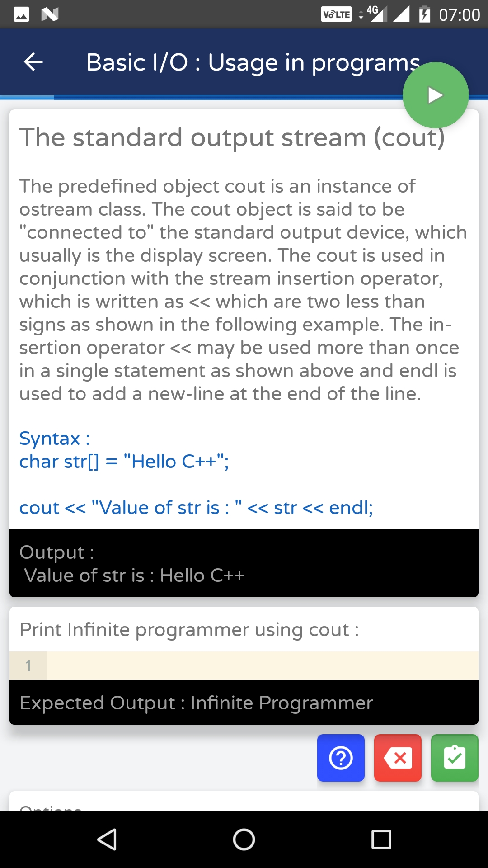Tap the image notification icon in status bar

pos(22,14)
